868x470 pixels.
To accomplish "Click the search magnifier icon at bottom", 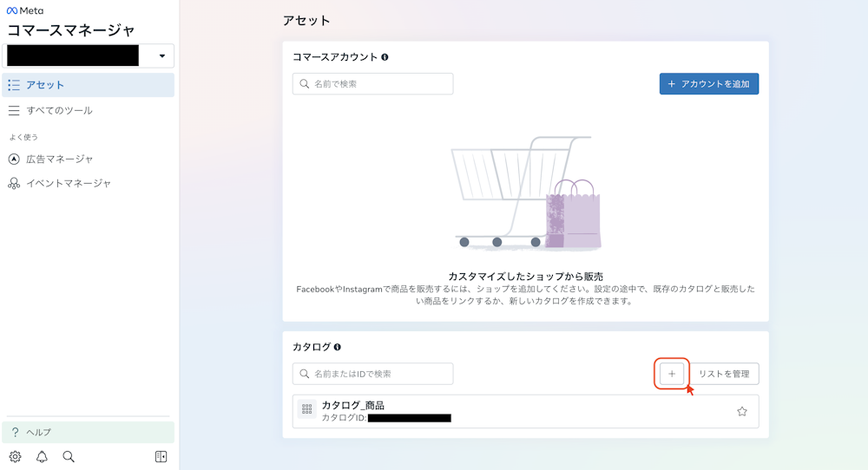I will pos(69,457).
